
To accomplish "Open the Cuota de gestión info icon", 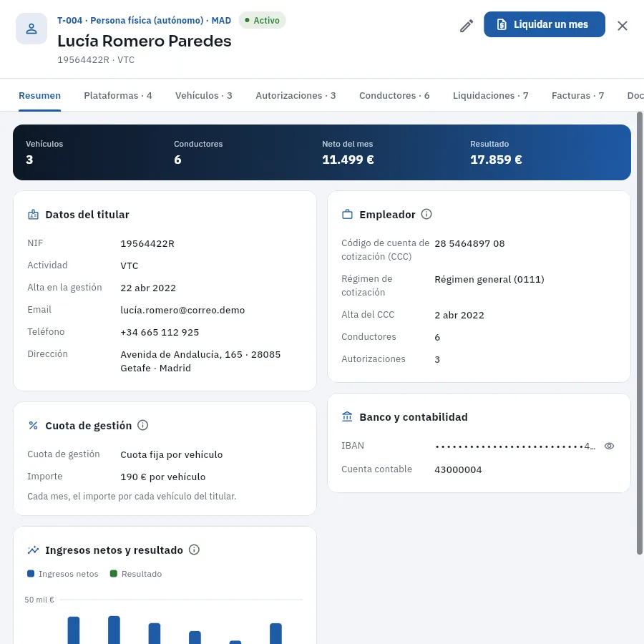I will click(x=142, y=425).
